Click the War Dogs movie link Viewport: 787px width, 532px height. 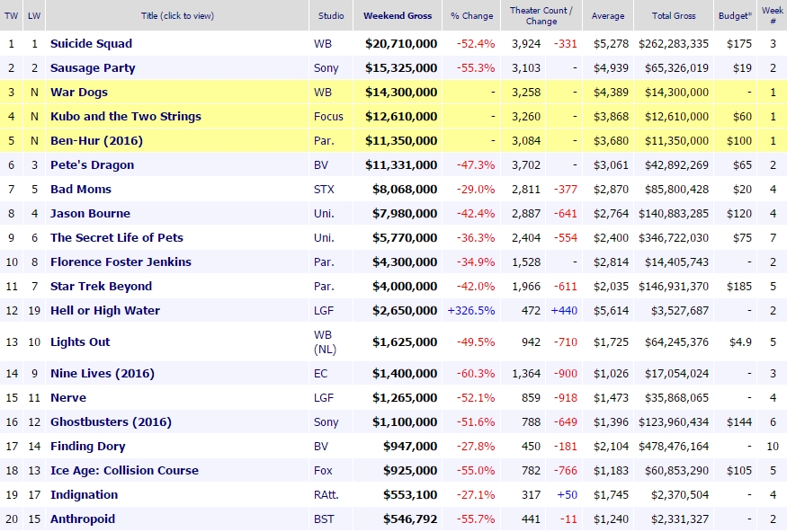(x=79, y=93)
